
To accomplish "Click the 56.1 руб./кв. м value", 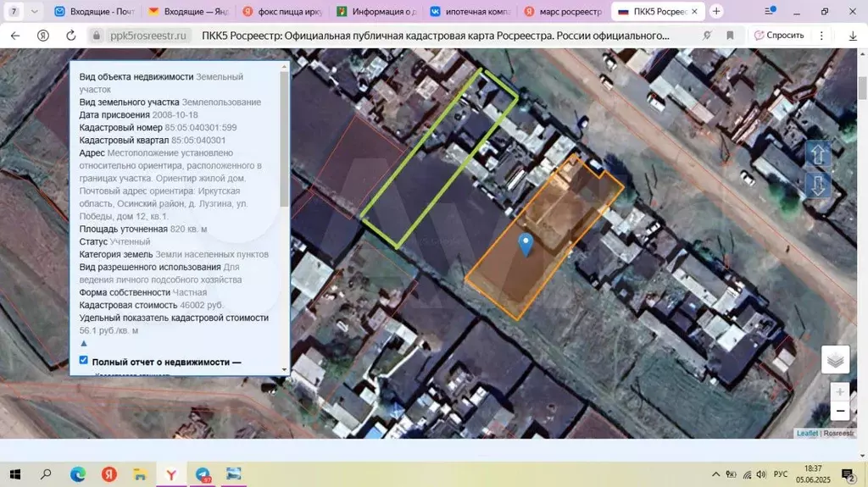I will coord(108,330).
